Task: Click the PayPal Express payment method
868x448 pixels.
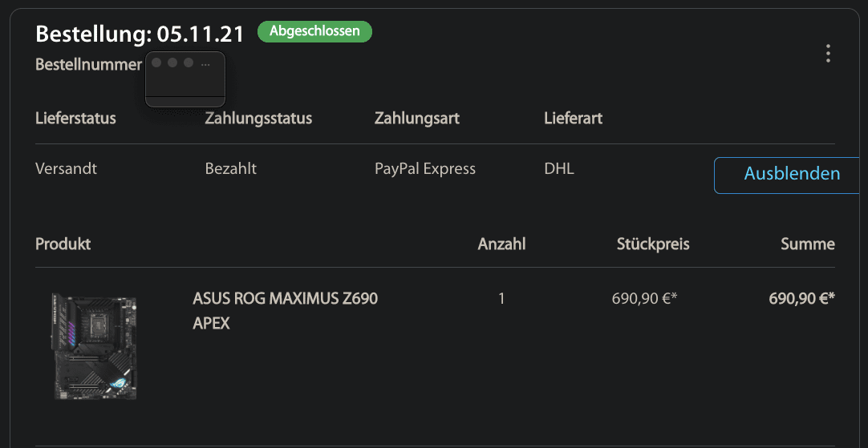Action: 425,169
